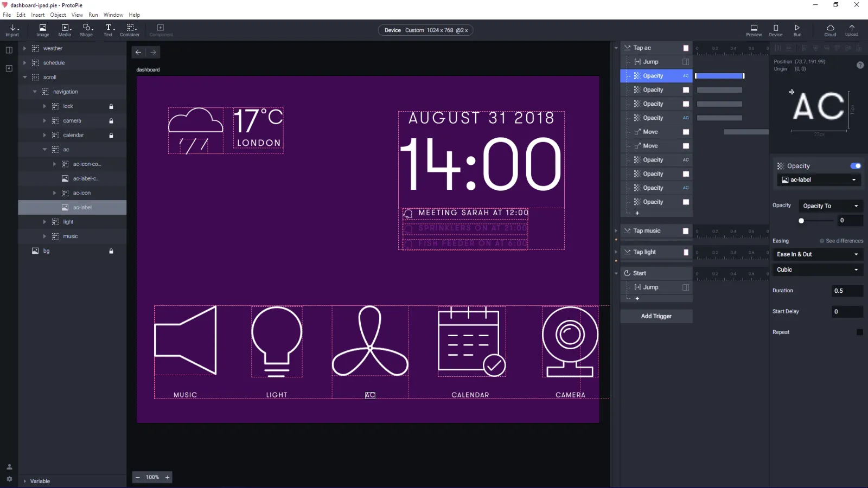Add response under Tap ac trigger
The height and width of the screenshot is (488, 868).
tap(637, 213)
